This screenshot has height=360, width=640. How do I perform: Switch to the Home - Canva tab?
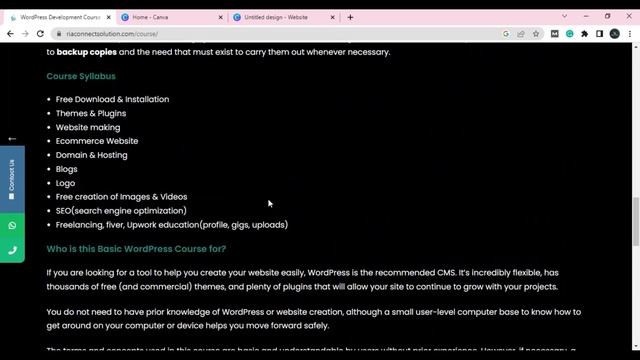tap(171, 17)
